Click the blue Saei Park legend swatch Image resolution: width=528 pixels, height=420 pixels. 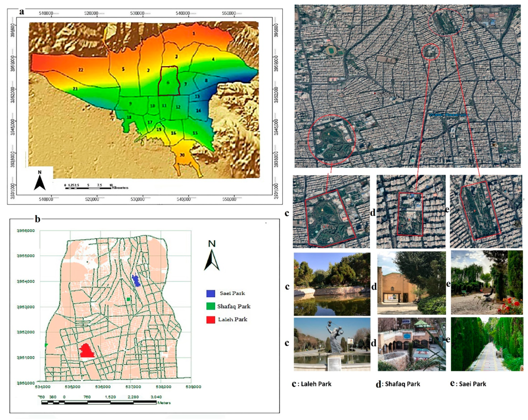(211, 293)
